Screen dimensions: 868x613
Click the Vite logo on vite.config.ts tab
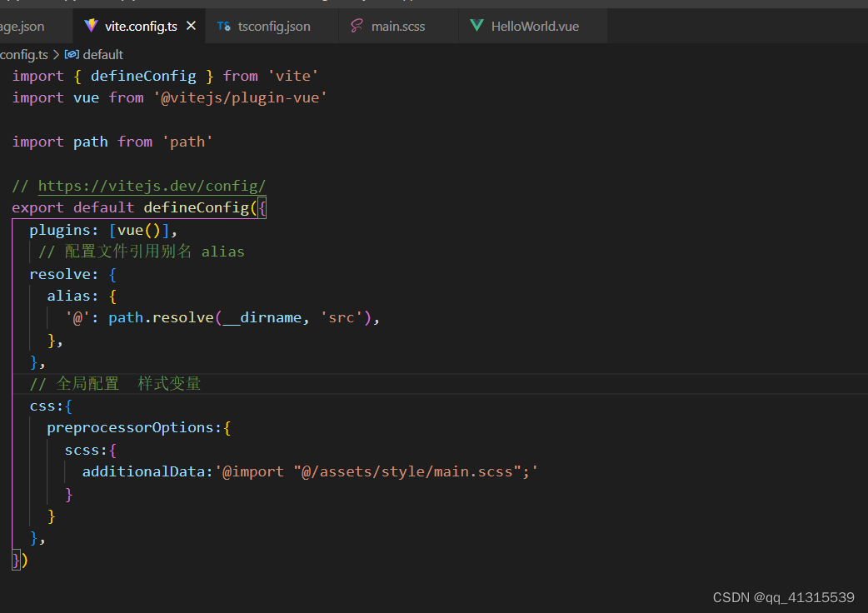click(90, 26)
